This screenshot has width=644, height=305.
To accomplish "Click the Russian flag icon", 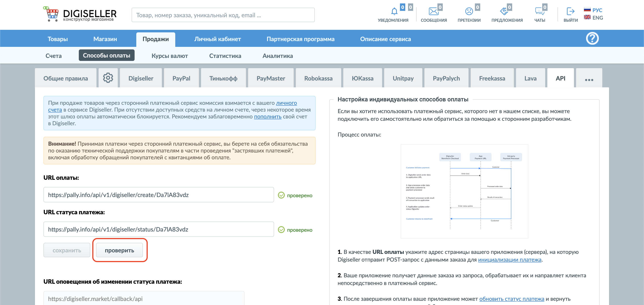I will tap(587, 10).
